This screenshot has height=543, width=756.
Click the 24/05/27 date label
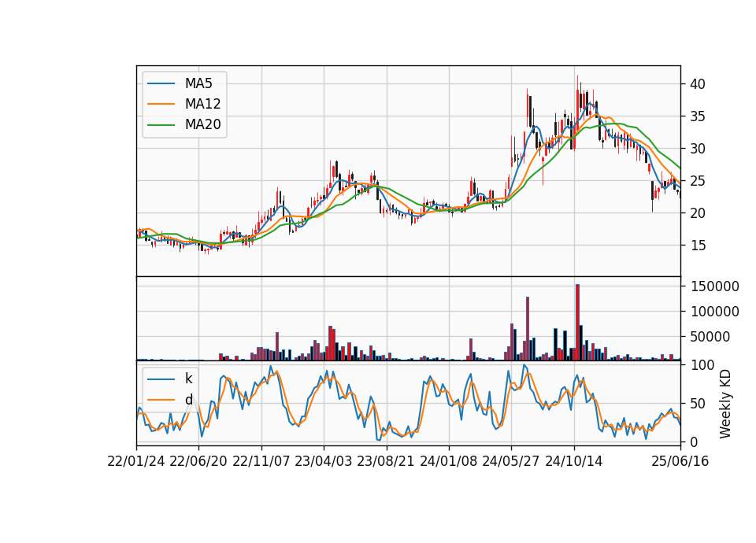pyautogui.click(x=511, y=461)
